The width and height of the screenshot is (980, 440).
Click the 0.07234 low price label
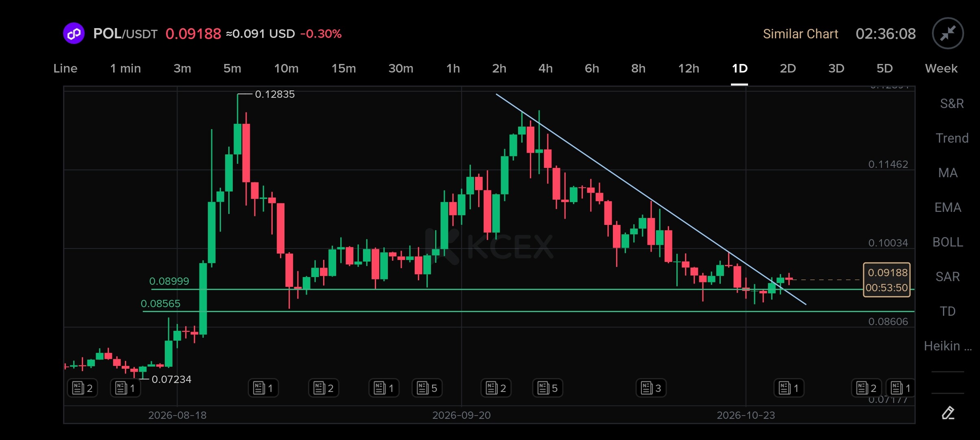tap(171, 379)
